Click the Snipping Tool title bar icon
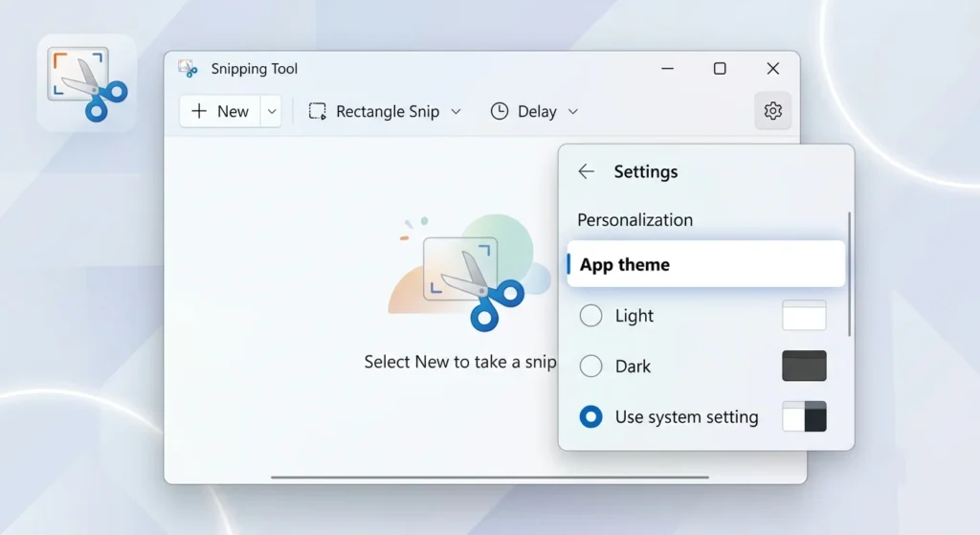980x535 pixels. pyautogui.click(x=188, y=69)
